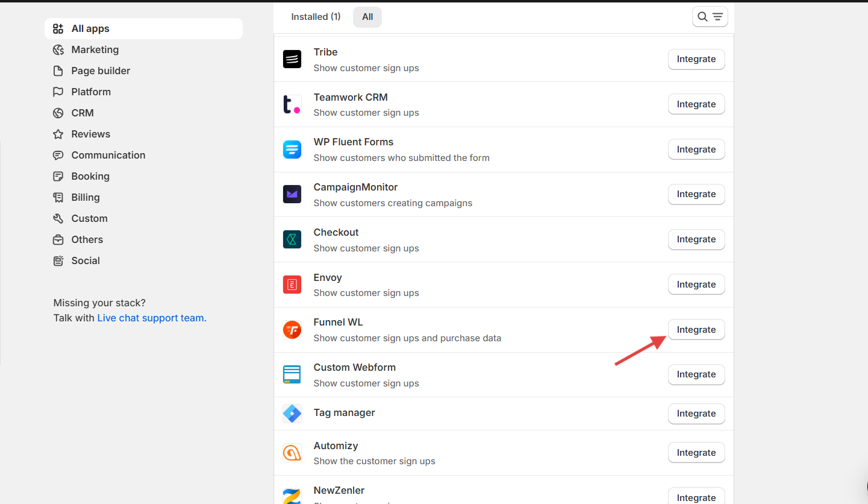The height and width of the screenshot is (504, 868).
Task: Click the WP Fluent Forms app name
Action: [354, 142]
